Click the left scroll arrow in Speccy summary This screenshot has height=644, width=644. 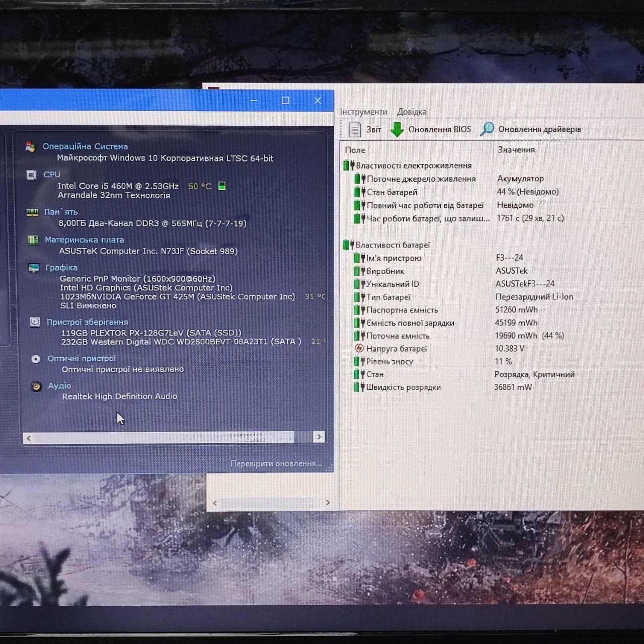tap(29, 438)
